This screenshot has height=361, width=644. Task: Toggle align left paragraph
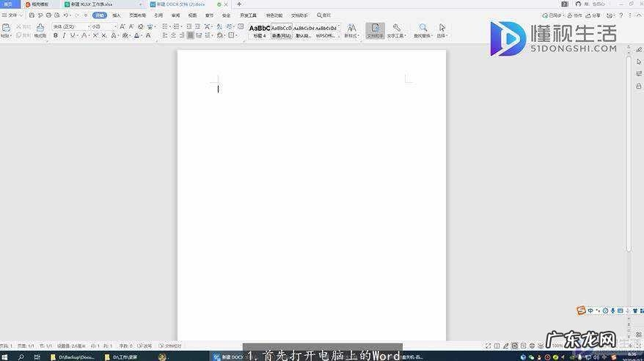(165, 36)
